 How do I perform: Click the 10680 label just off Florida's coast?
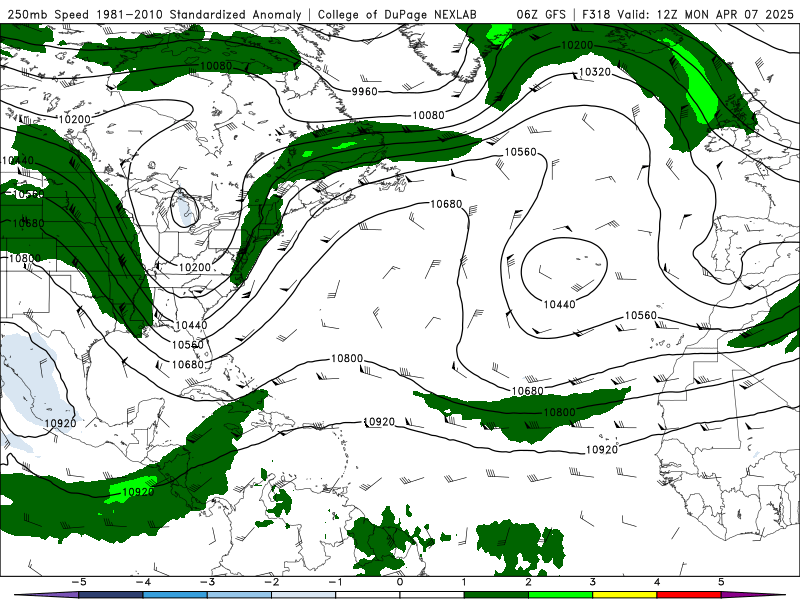(x=188, y=364)
